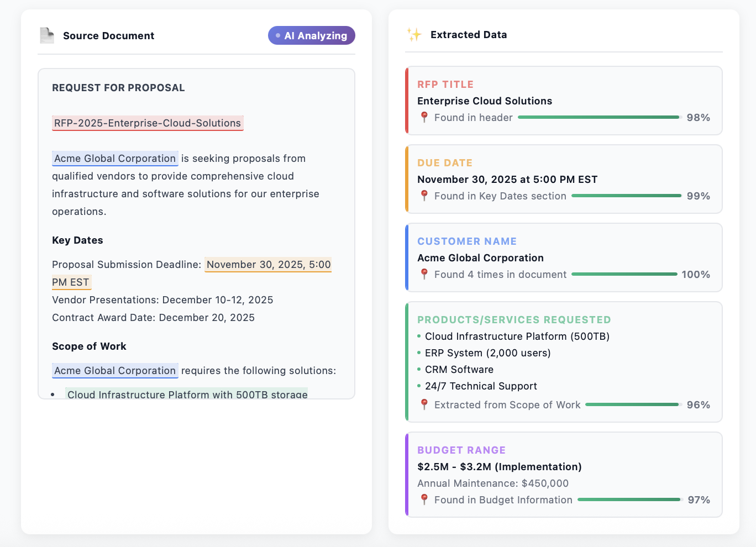Click the Source Document panel title
The image size is (756, 547).
(108, 36)
